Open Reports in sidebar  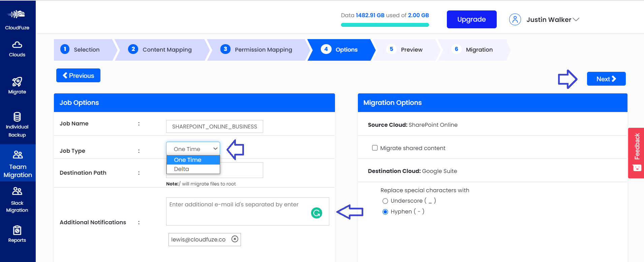(x=17, y=234)
